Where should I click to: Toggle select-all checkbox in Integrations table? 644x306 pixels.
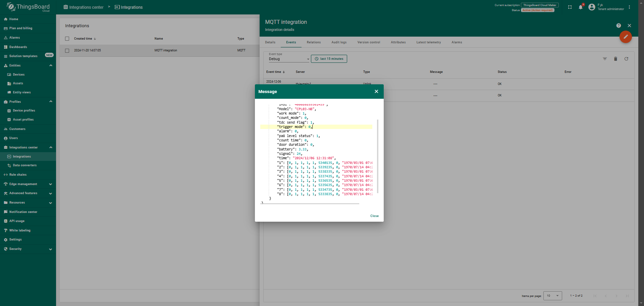(67, 39)
